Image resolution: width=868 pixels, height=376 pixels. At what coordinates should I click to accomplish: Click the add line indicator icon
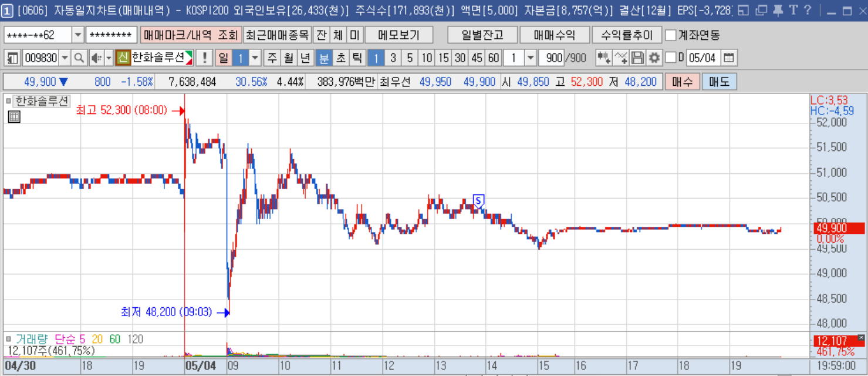[x=621, y=58]
